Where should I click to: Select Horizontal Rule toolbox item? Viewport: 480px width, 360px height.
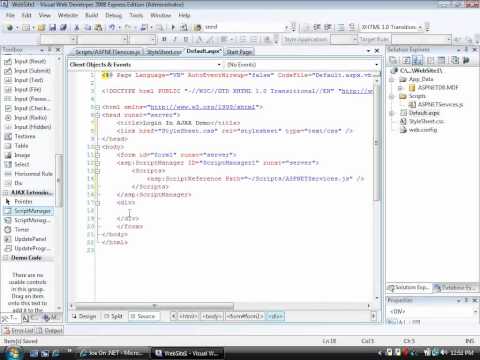pyautogui.click(x=28, y=174)
